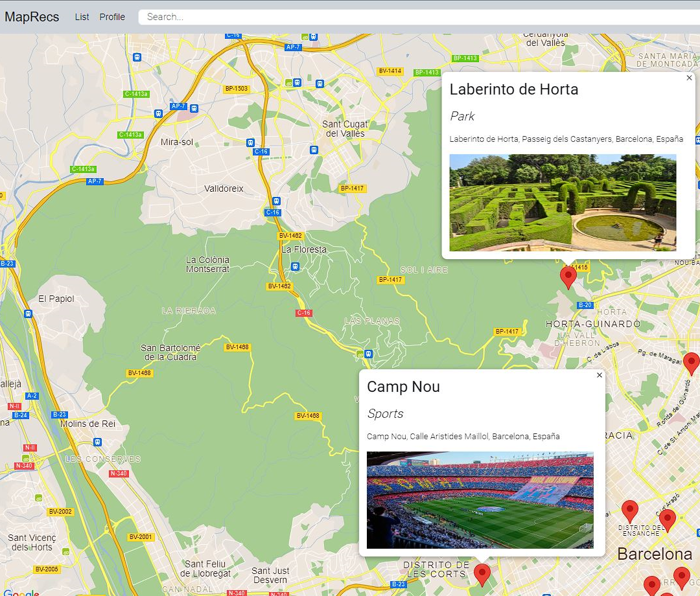Select the Calle Aristides Maillol address text
Viewport: 700px width, 596px height.
(x=463, y=436)
